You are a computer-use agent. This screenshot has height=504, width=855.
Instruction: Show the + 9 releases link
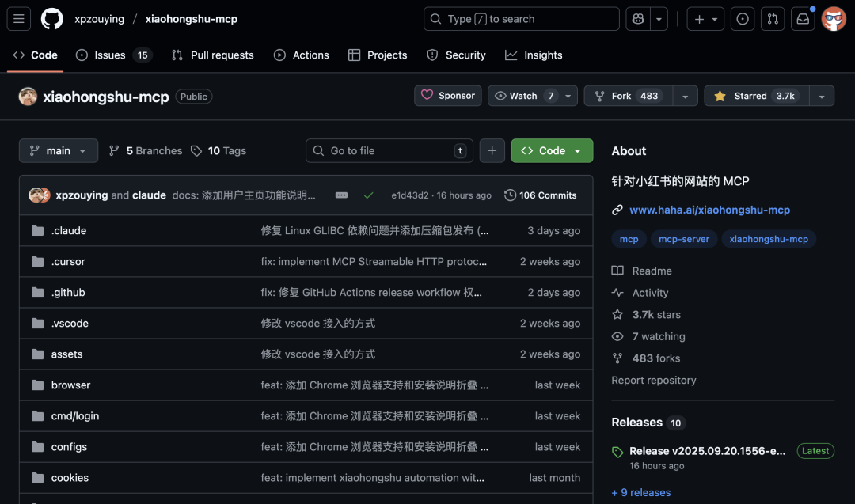[x=641, y=493]
